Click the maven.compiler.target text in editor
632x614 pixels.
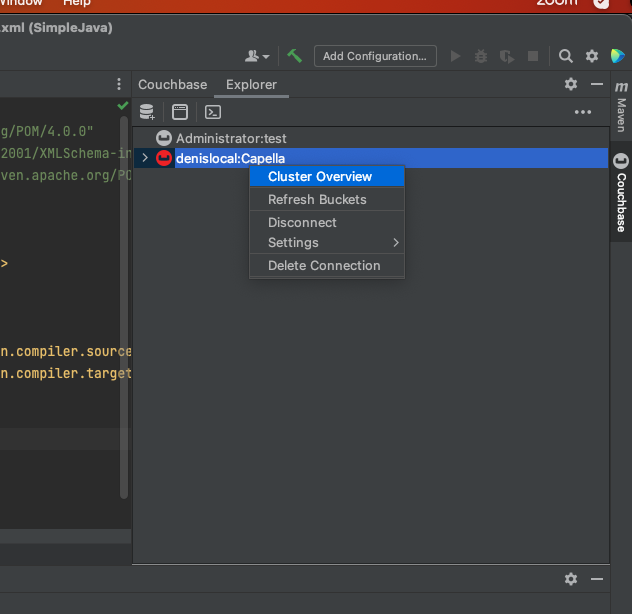(66, 373)
